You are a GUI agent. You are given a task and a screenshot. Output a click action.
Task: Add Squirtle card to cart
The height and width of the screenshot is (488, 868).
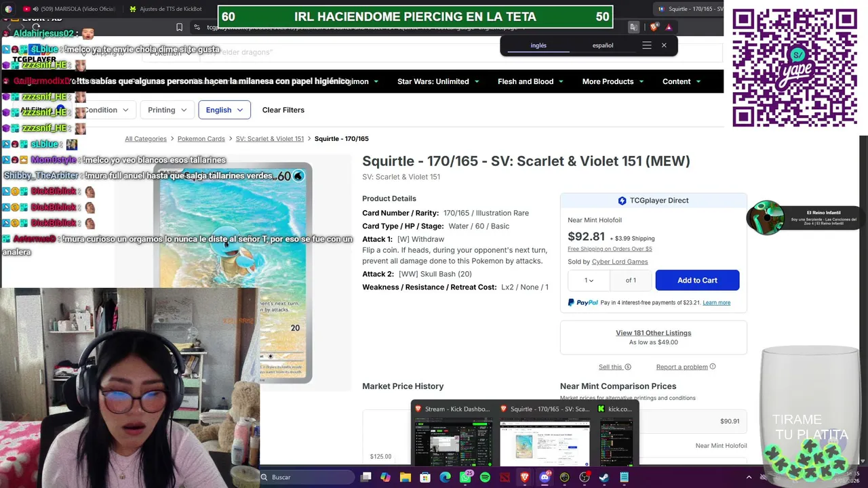[698, 281]
